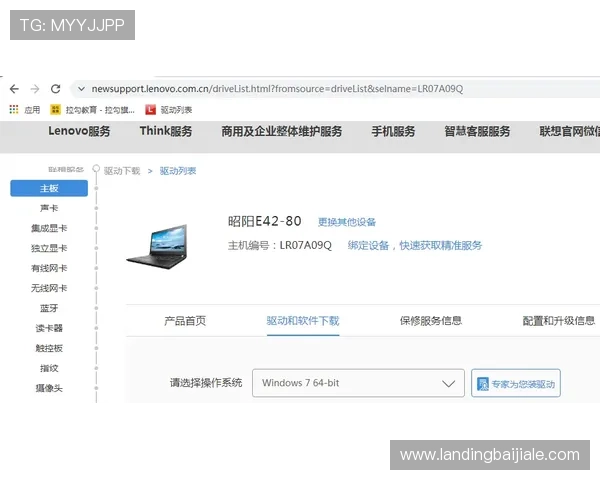
Task: Click 绑定设备，快速获取精准服务 link
Action: point(415,245)
